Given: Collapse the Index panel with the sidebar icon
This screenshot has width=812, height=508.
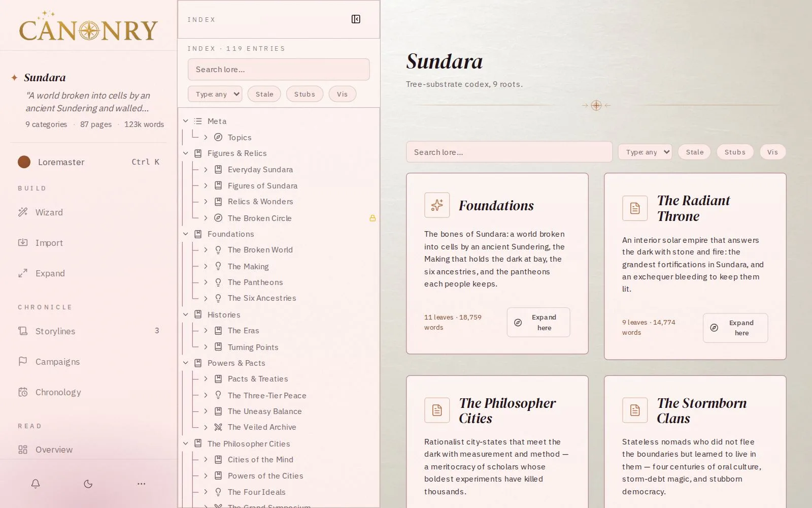Looking at the screenshot, I should tap(356, 19).
